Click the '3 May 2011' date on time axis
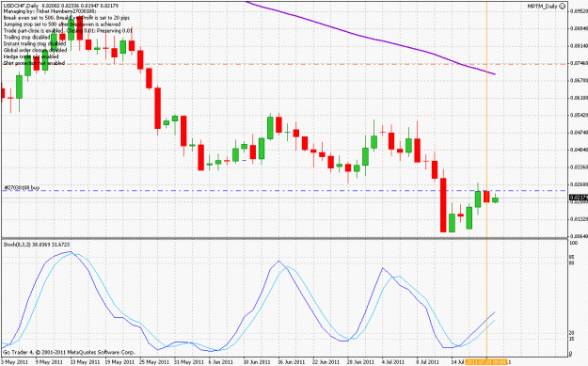The width and height of the screenshot is (588, 366). click(x=15, y=362)
